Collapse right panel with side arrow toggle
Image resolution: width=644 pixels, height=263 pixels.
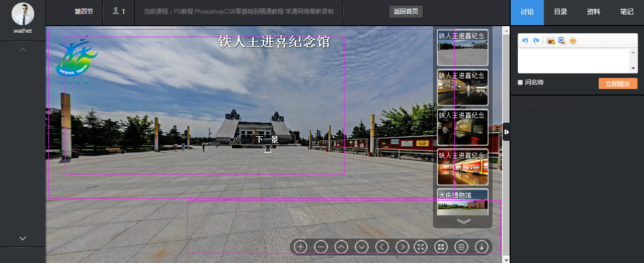pyautogui.click(x=507, y=132)
